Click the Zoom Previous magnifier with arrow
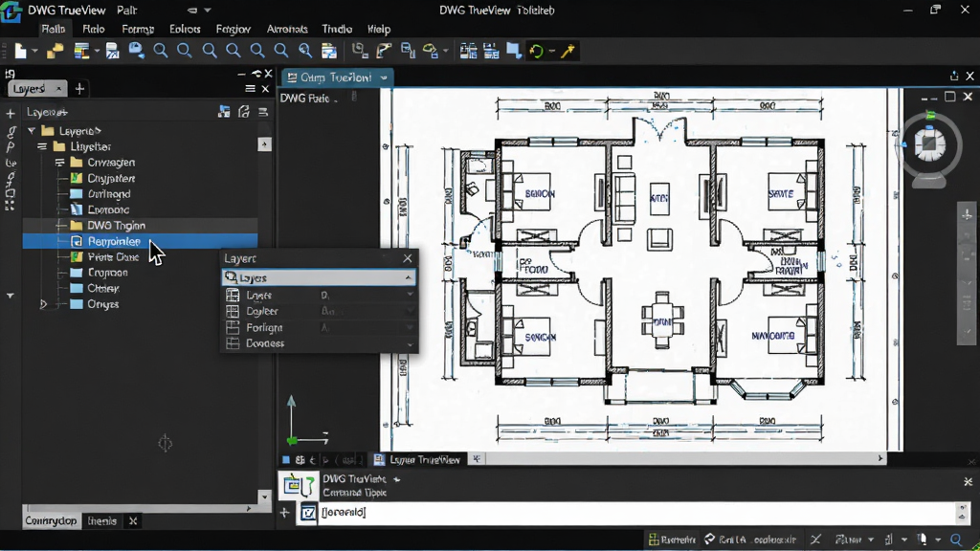980x551 pixels. [305, 51]
